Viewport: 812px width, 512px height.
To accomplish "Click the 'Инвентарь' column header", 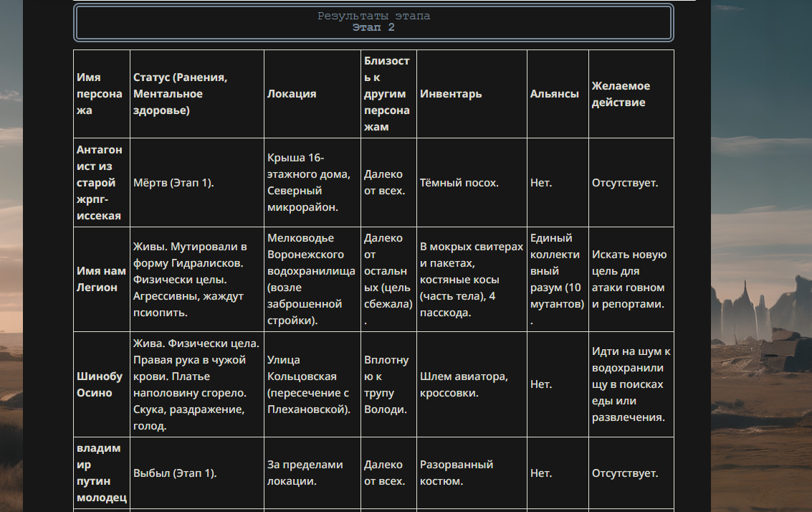I will click(x=472, y=94).
